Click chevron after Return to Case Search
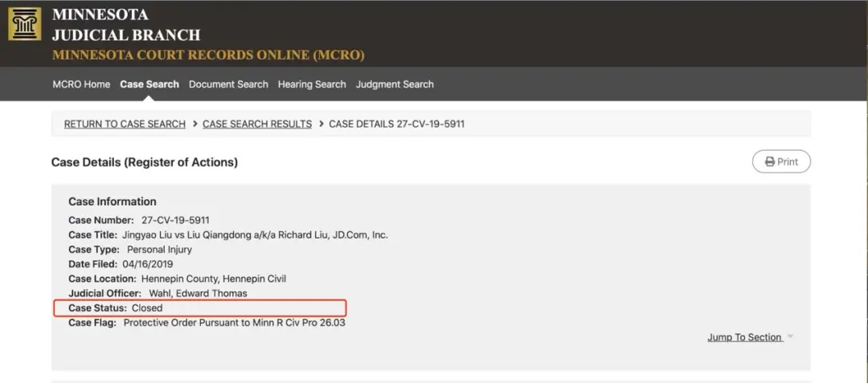 click(194, 124)
